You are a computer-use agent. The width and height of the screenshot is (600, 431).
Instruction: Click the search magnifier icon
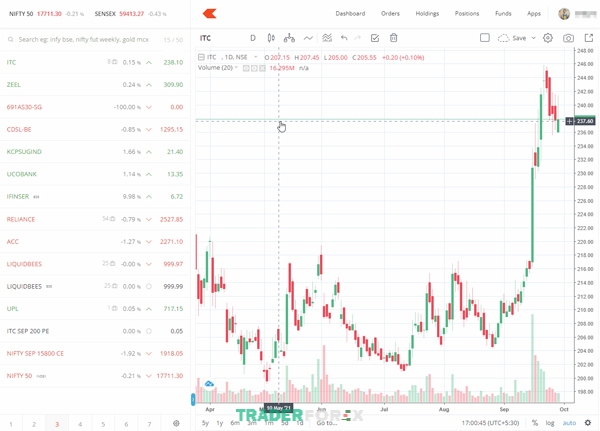tap(11, 39)
